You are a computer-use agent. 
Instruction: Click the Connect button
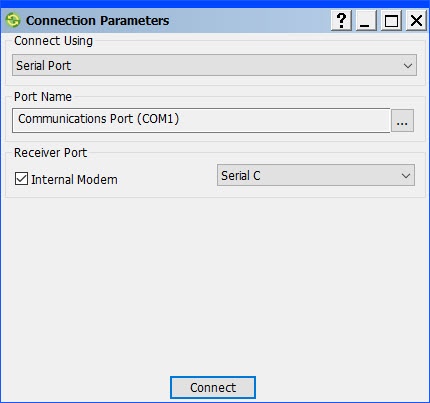pyautogui.click(x=213, y=388)
